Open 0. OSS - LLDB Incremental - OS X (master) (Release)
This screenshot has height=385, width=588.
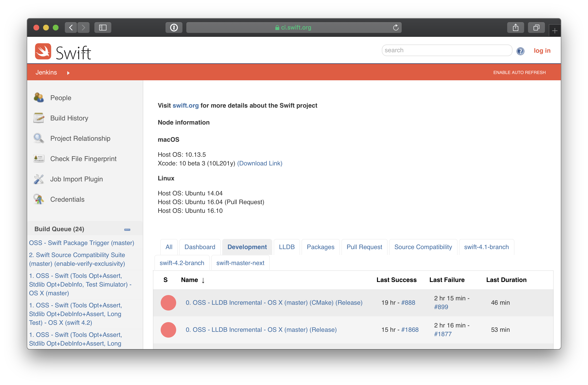(261, 330)
